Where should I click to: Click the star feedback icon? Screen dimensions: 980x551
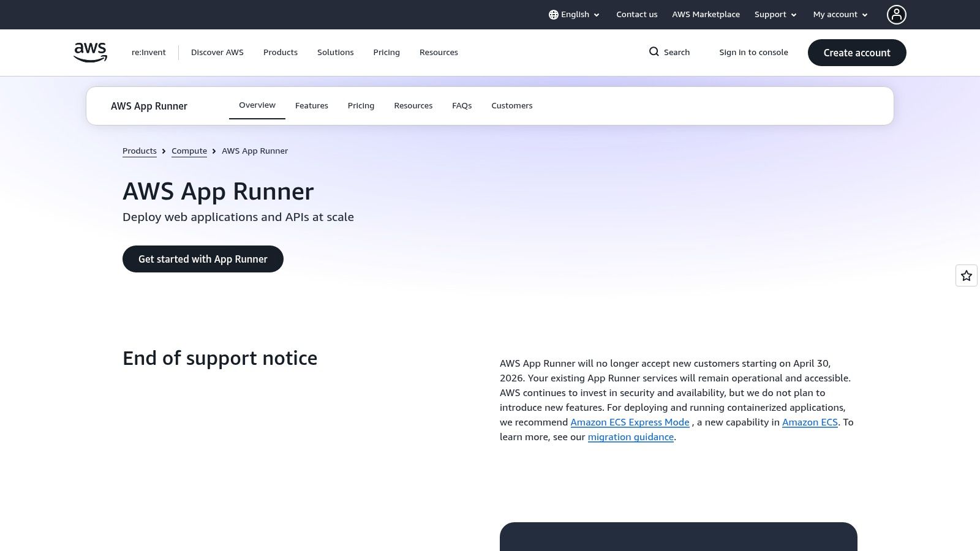coord(967,275)
